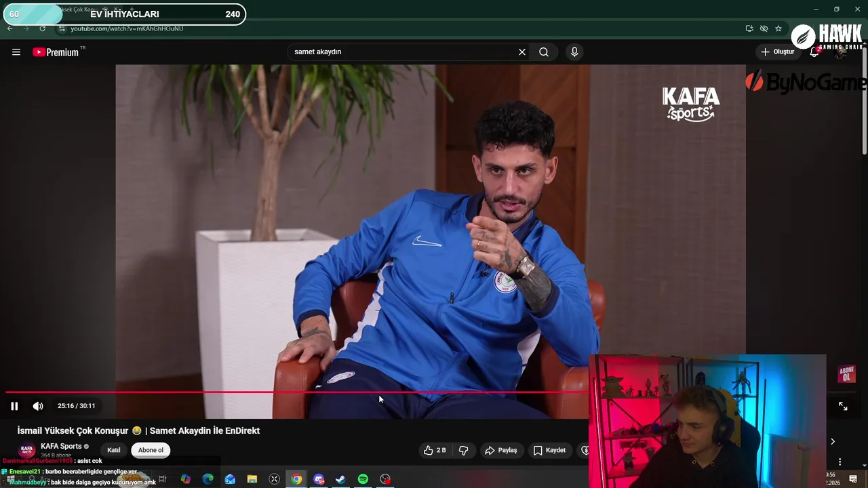Open the YouTube notifications bell

(814, 52)
